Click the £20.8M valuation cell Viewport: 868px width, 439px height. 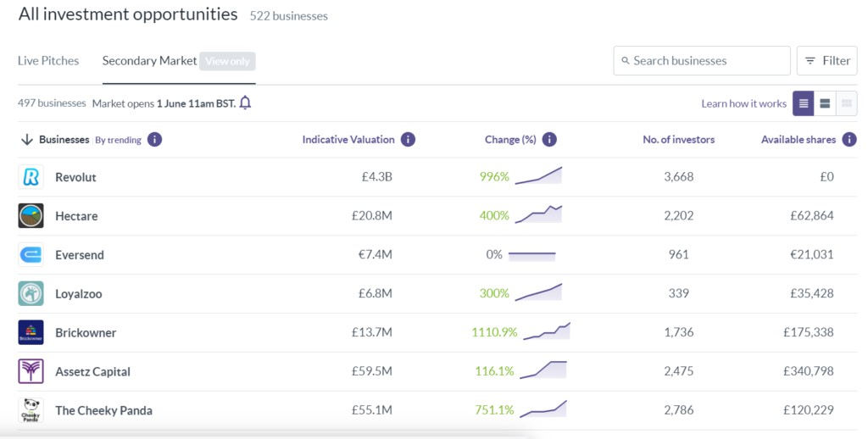(372, 216)
